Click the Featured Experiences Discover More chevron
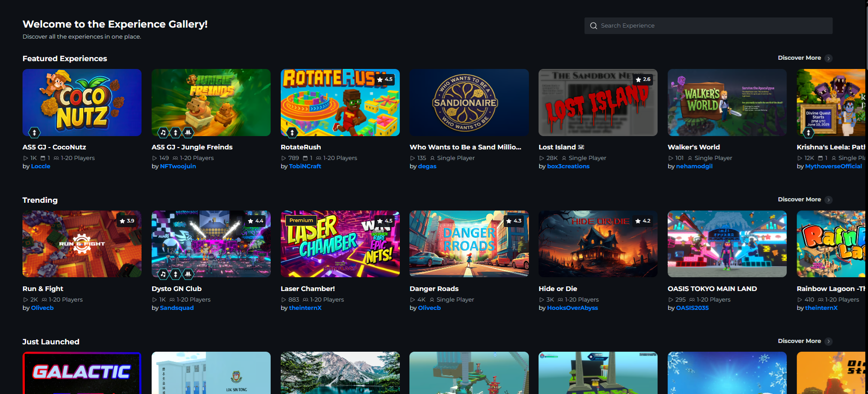This screenshot has height=394, width=868. coord(828,58)
